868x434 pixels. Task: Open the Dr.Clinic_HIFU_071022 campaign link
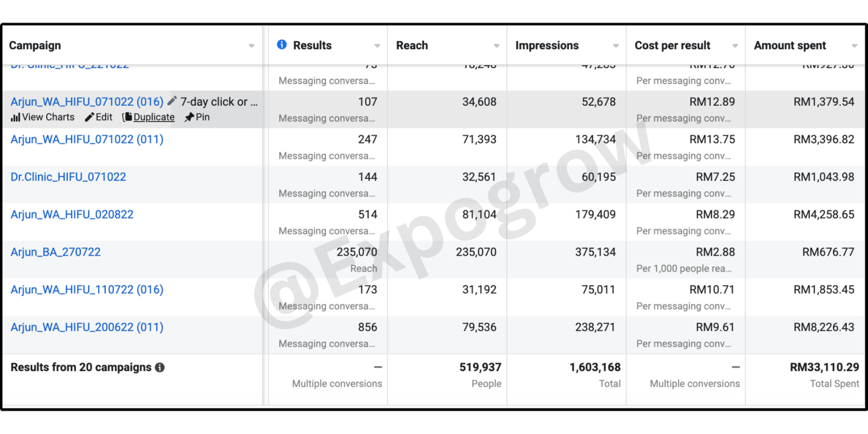coord(68,177)
